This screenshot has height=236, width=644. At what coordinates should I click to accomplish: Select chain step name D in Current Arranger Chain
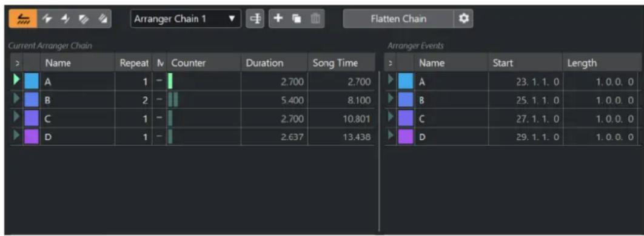tap(48, 137)
